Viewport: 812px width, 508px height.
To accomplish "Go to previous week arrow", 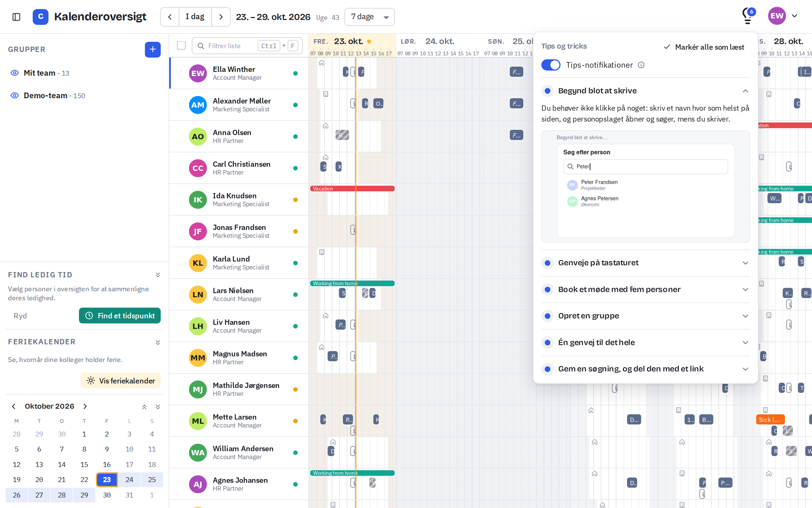I will (170, 17).
